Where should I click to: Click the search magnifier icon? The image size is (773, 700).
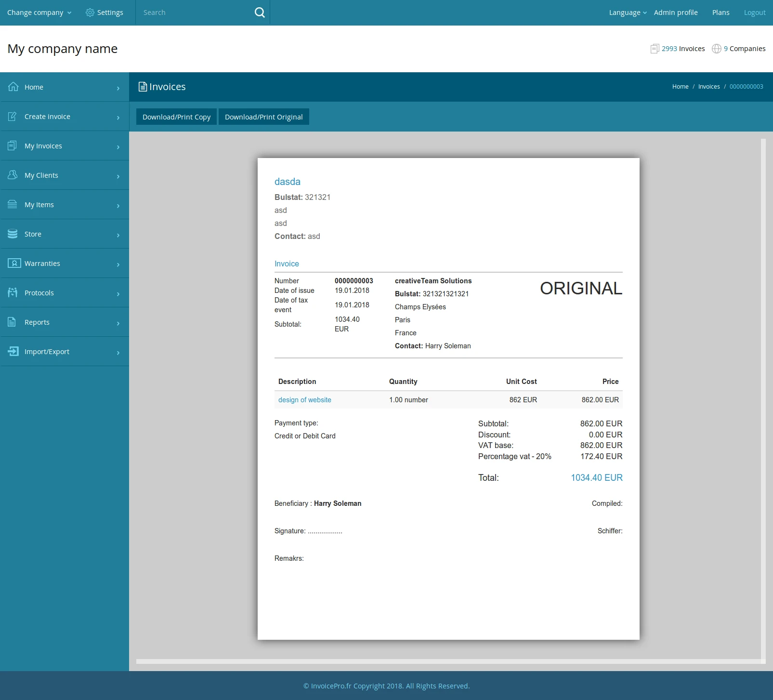(260, 13)
